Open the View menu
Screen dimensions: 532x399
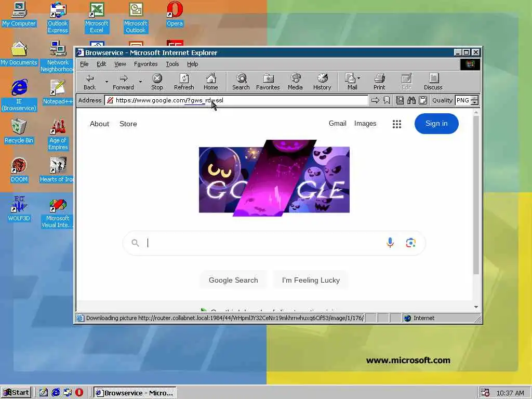coord(120,64)
